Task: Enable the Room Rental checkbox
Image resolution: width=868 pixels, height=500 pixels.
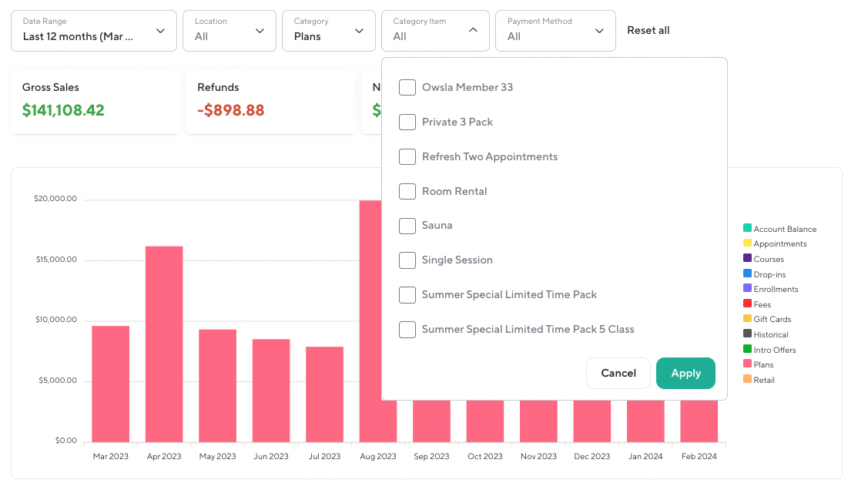Action: (x=407, y=192)
